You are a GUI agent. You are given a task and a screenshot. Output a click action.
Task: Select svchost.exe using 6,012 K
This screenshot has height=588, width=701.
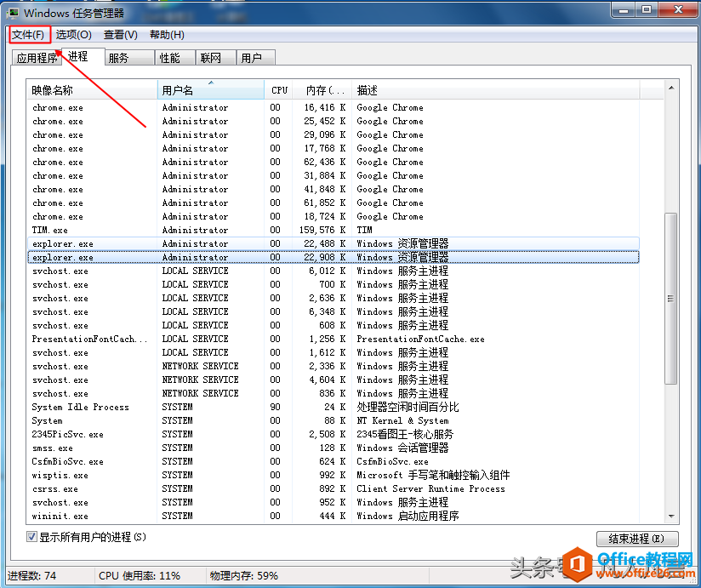(x=333, y=271)
